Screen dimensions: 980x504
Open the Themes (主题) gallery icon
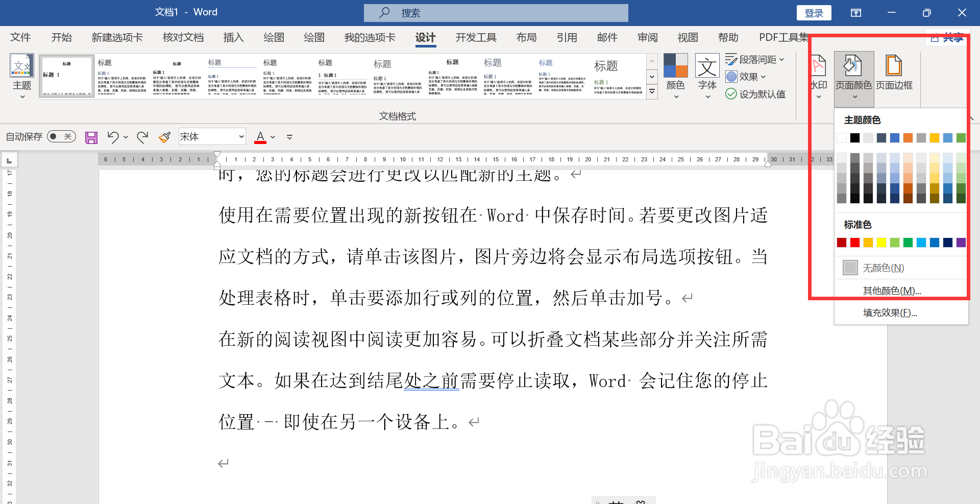[22, 66]
